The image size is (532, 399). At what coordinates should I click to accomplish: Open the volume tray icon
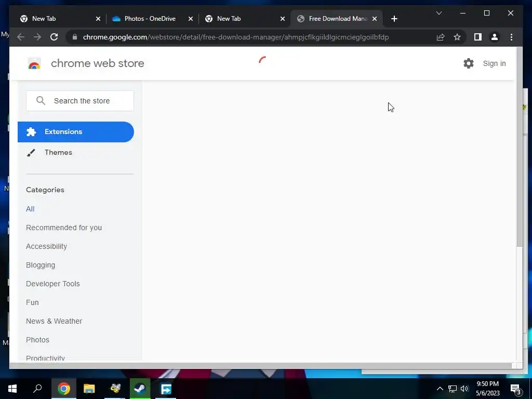[464, 389]
